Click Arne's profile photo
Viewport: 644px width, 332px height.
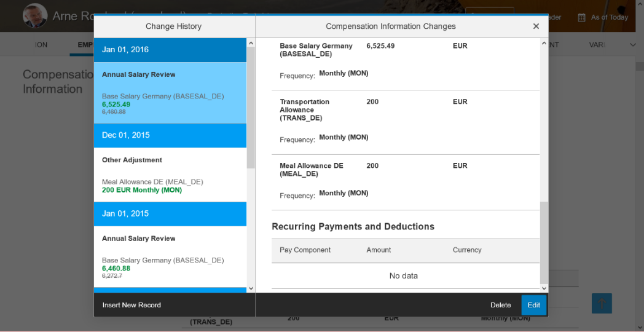[35, 15]
